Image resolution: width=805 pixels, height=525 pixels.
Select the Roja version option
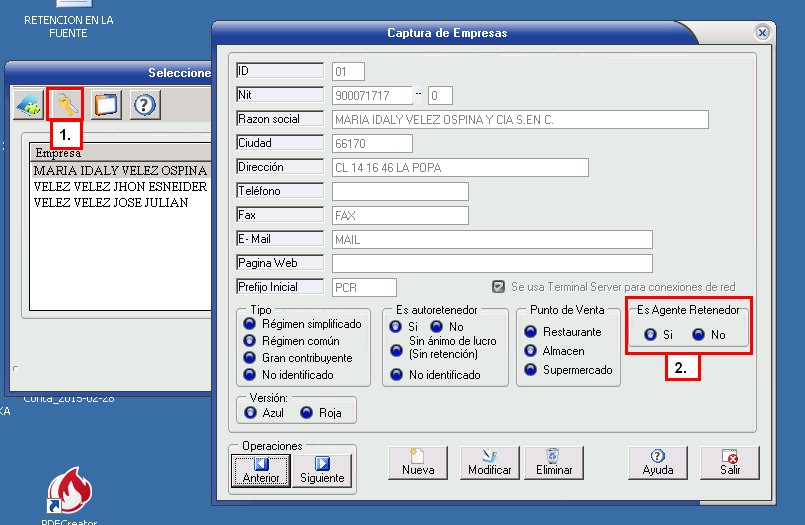pyautogui.click(x=306, y=412)
